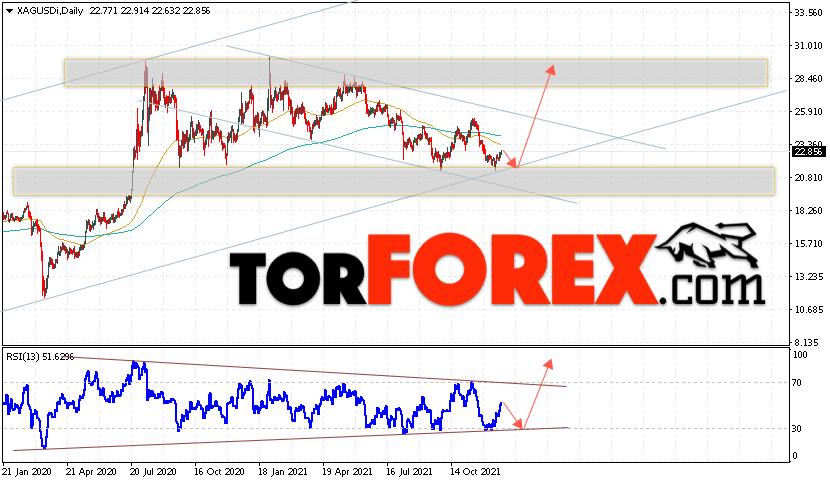The width and height of the screenshot is (830, 483).
Task: Click the 20.810 price axis label
Action: (808, 178)
